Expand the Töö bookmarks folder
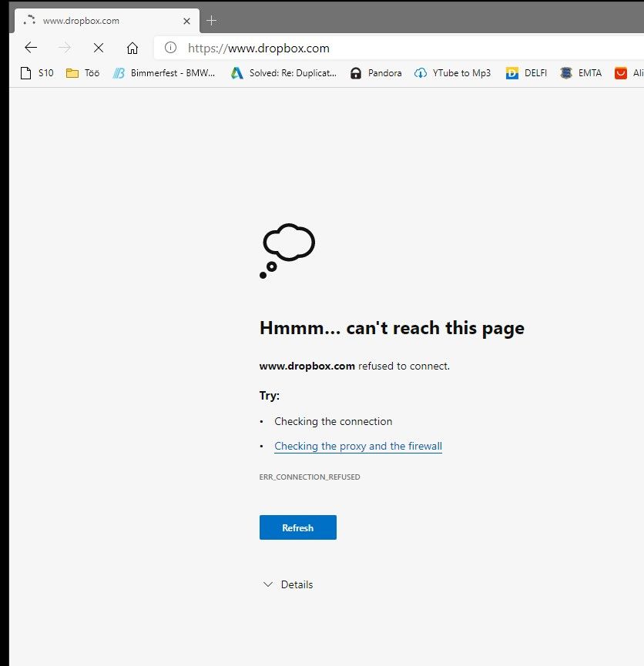 click(x=82, y=73)
